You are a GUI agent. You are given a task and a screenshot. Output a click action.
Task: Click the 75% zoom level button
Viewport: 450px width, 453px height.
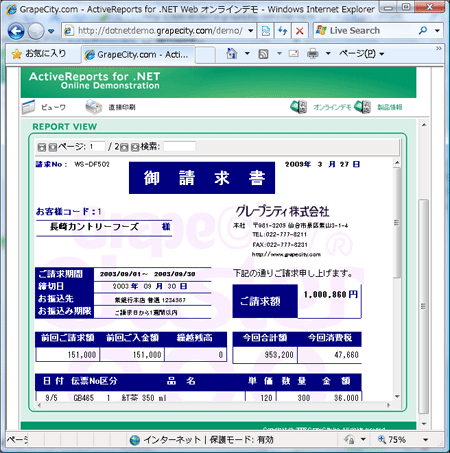pos(392,440)
